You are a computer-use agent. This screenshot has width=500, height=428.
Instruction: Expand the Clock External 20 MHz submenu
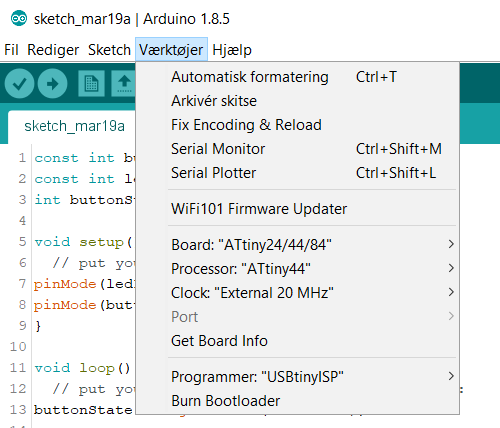click(298, 293)
